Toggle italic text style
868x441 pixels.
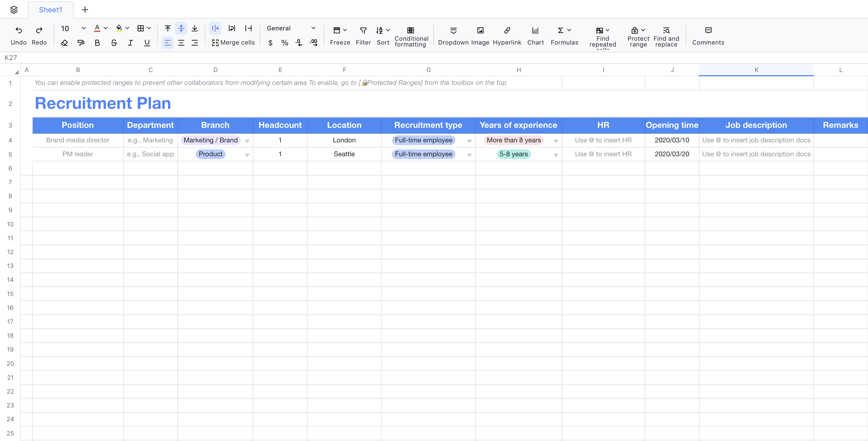(x=131, y=43)
